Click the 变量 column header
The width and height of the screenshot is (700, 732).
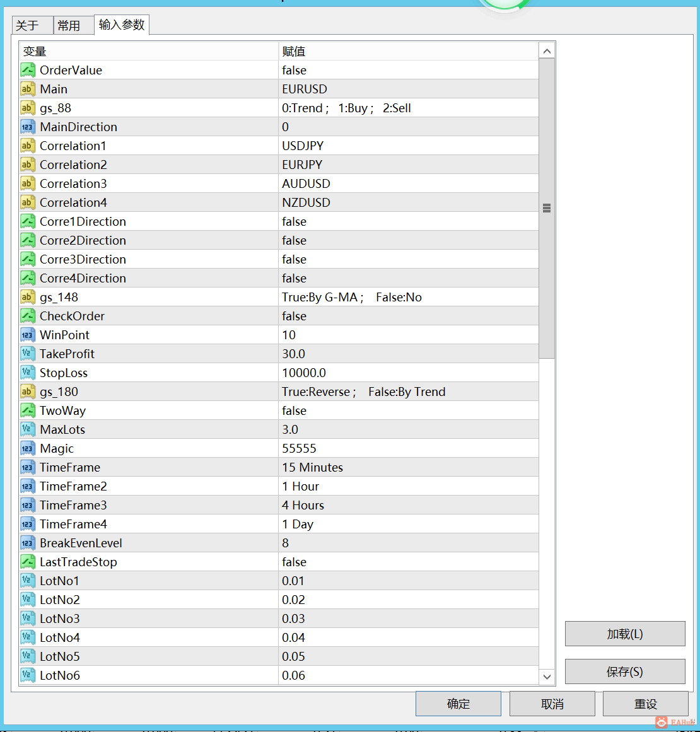[x=149, y=51]
